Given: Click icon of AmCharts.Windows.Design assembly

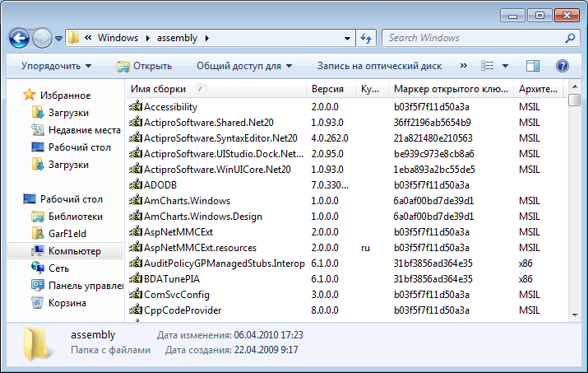Looking at the screenshot, I should pos(136,216).
